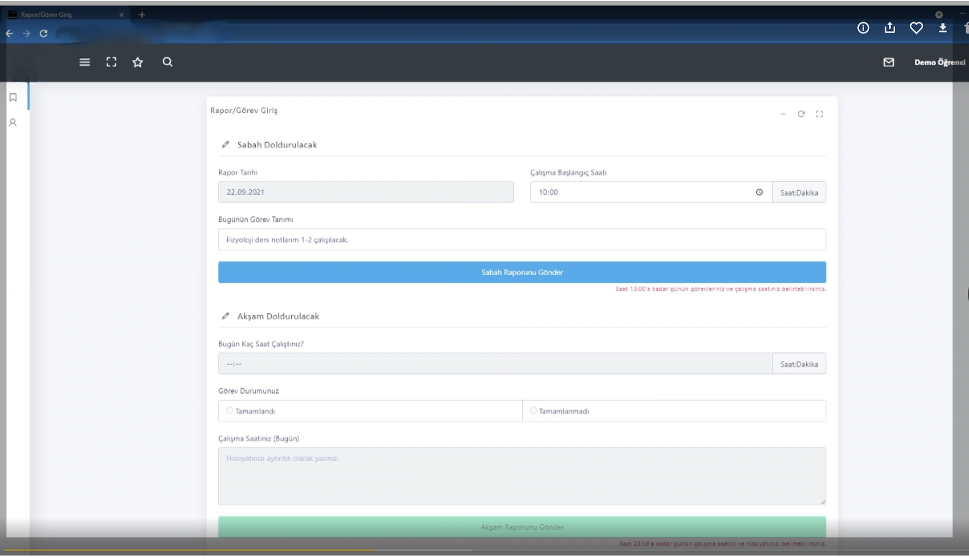The image size is (969, 560).
Task: Select the Tamamlandı radio option
Action: (x=230, y=411)
